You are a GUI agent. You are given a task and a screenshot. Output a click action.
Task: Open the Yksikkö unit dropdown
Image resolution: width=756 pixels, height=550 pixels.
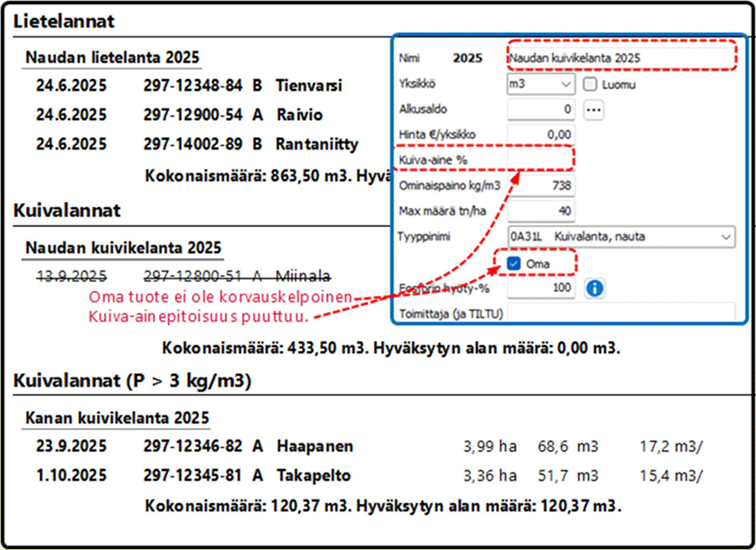click(541, 85)
